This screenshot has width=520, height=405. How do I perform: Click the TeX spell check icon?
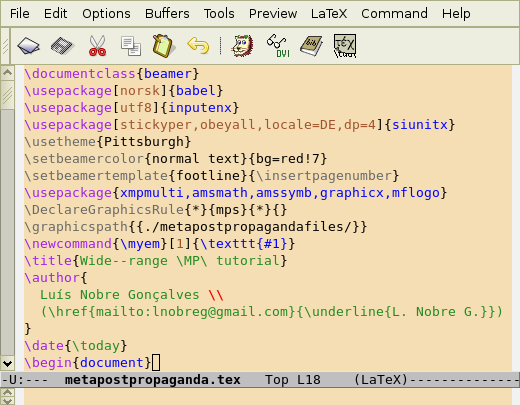click(x=345, y=46)
